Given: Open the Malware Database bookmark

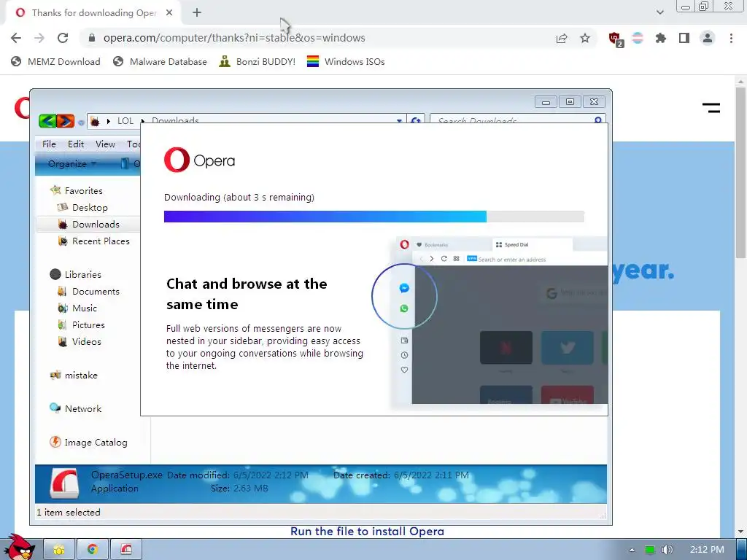Looking at the screenshot, I should coord(160,61).
